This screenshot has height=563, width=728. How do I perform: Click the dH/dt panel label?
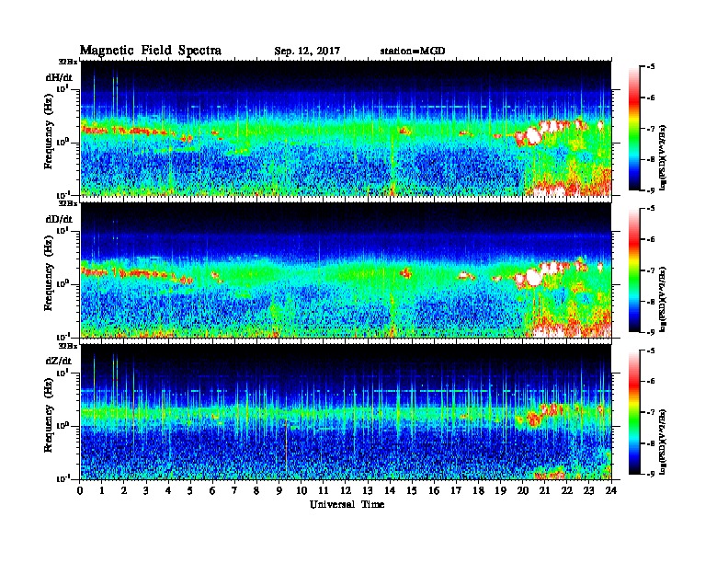coord(59,77)
